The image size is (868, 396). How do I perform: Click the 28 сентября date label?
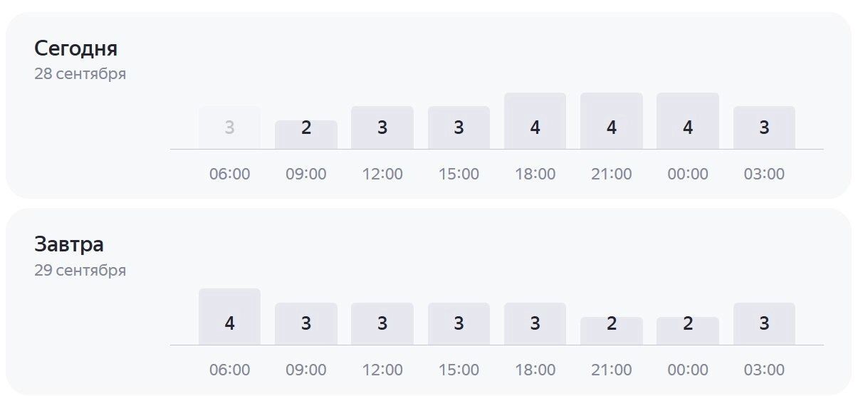point(80,74)
